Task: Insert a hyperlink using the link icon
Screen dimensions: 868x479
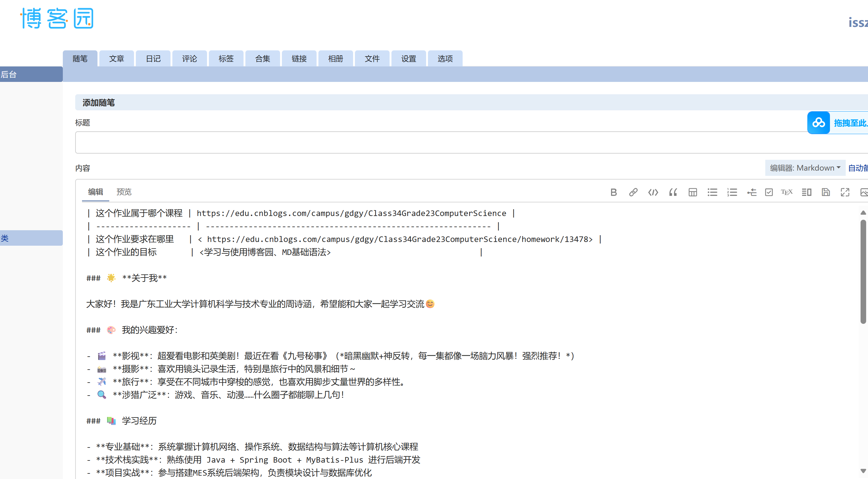Action: [x=633, y=192]
